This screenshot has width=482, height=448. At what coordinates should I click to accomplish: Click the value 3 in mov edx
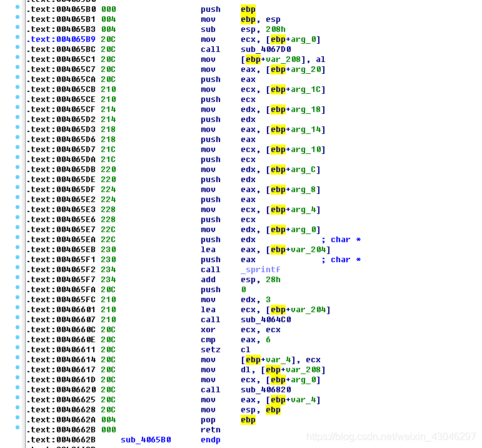coord(268,300)
